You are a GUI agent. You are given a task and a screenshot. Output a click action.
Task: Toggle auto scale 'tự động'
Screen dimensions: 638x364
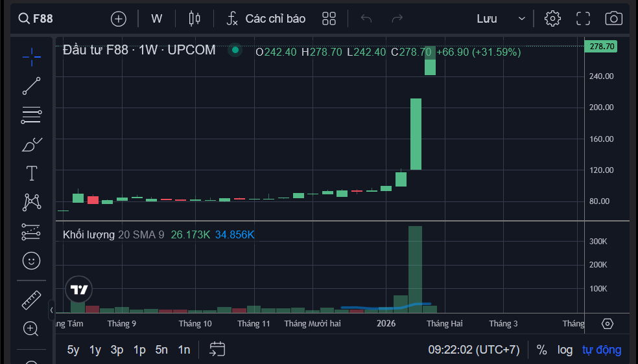pos(601,350)
